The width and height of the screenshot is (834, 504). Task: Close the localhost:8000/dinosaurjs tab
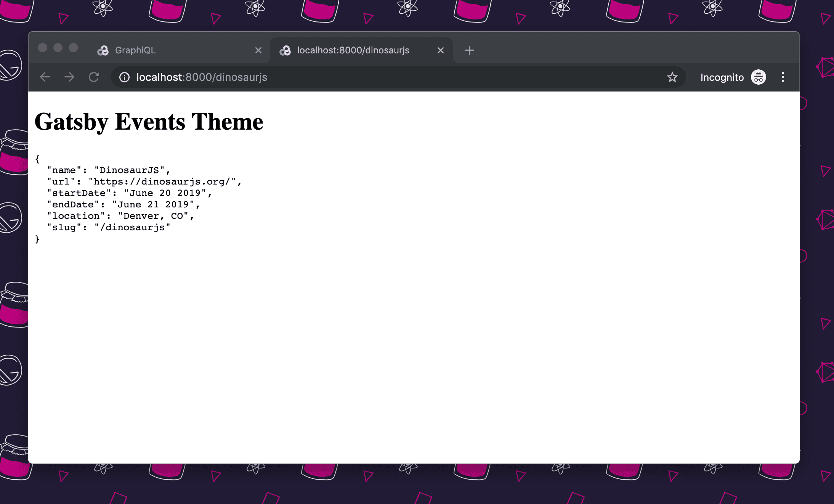pos(440,50)
